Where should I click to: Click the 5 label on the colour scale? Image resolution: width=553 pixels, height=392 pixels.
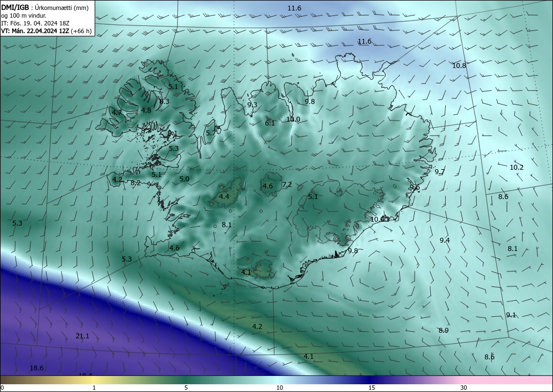(x=186, y=388)
